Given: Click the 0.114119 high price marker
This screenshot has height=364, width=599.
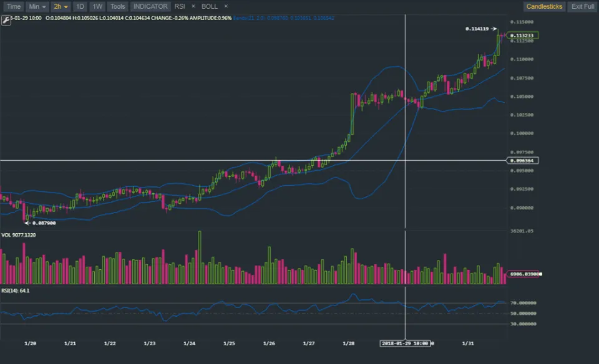Looking at the screenshot, I should (x=477, y=29).
